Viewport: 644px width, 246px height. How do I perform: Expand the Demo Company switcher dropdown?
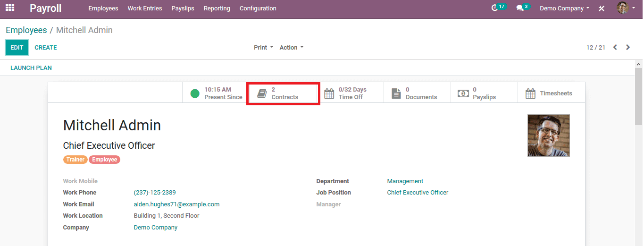click(x=565, y=8)
